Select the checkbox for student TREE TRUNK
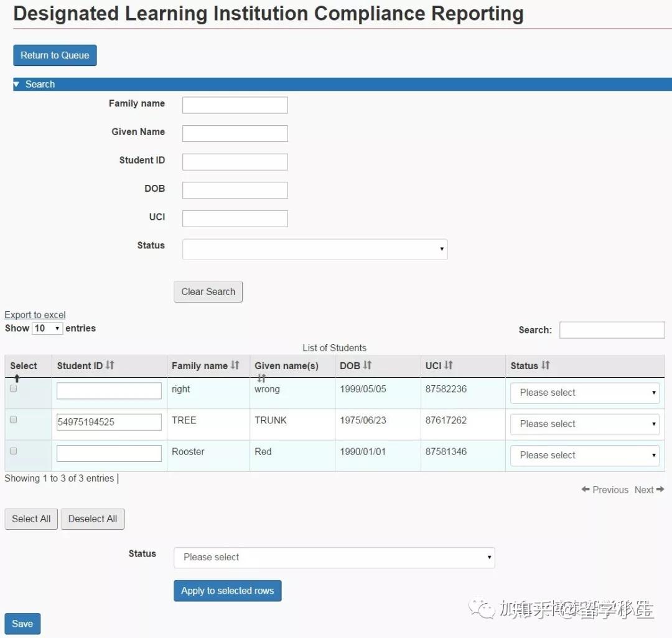 coord(13,420)
